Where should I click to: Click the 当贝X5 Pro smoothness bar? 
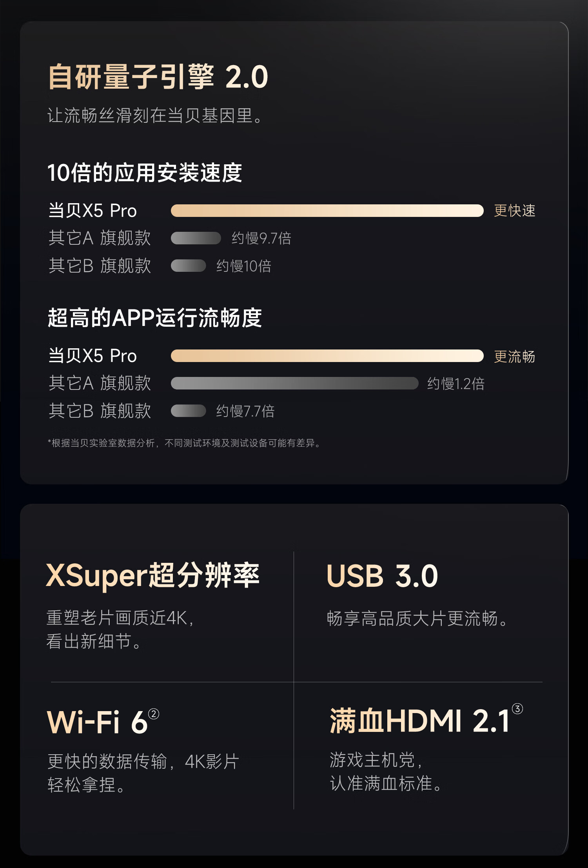327,356
